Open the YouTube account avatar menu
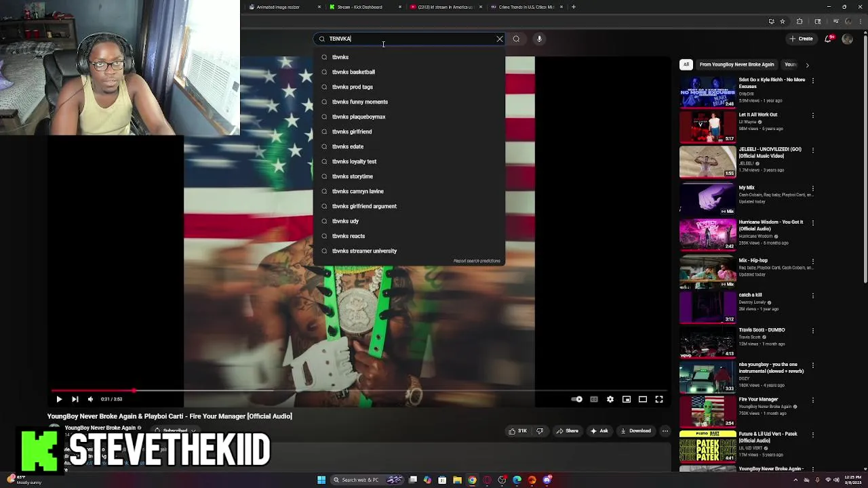868x488 pixels. point(847,39)
